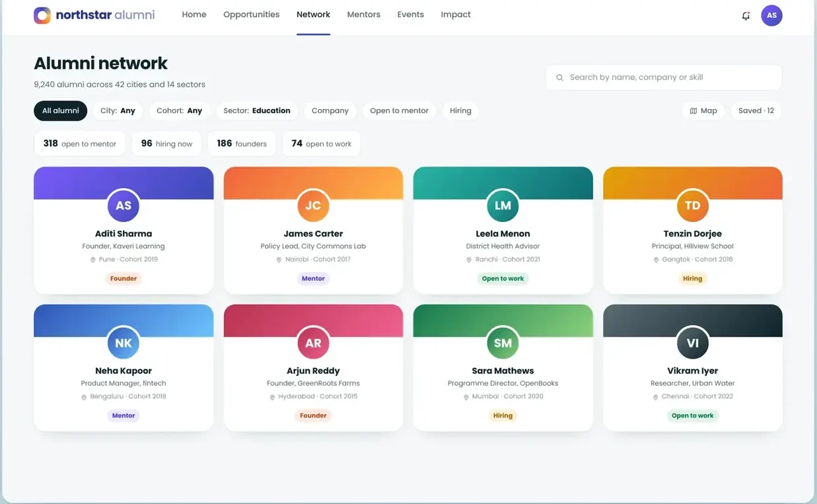Click the search by name field
The image size is (817, 504).
(x=664, y=77)
